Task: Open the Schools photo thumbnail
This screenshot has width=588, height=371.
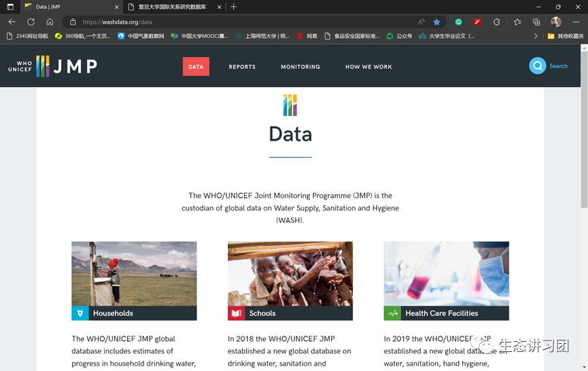Action: point(290,274)
